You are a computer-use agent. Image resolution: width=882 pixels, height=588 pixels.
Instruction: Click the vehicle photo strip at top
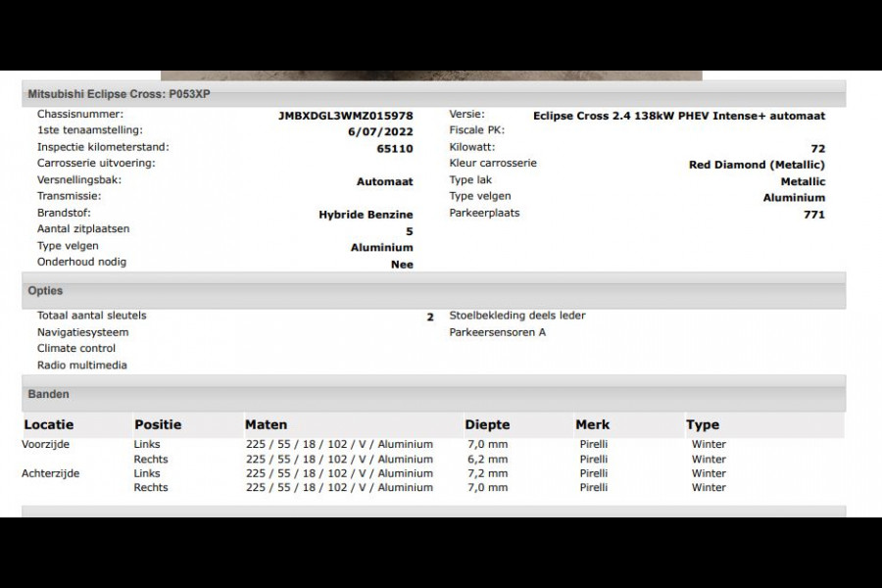(431, 74)
